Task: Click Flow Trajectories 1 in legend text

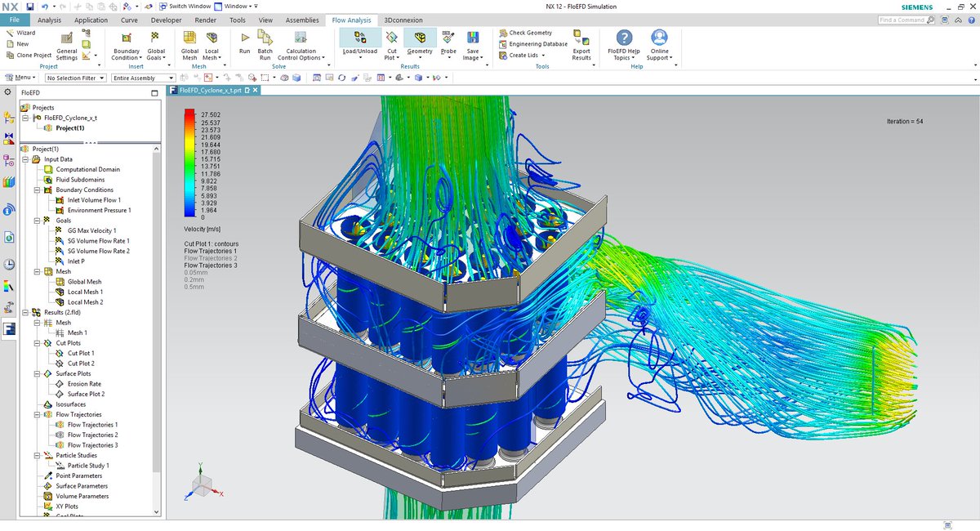Action: 211,251
